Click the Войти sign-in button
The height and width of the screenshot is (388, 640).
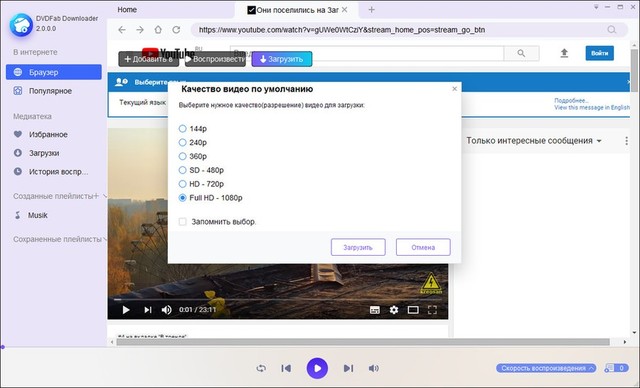click(x=600, y=53)
